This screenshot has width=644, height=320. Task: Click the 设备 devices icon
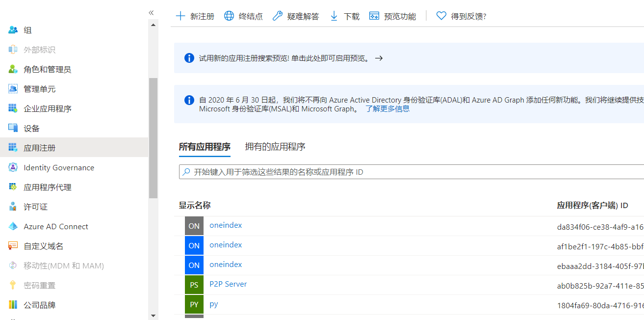point(13,128)
